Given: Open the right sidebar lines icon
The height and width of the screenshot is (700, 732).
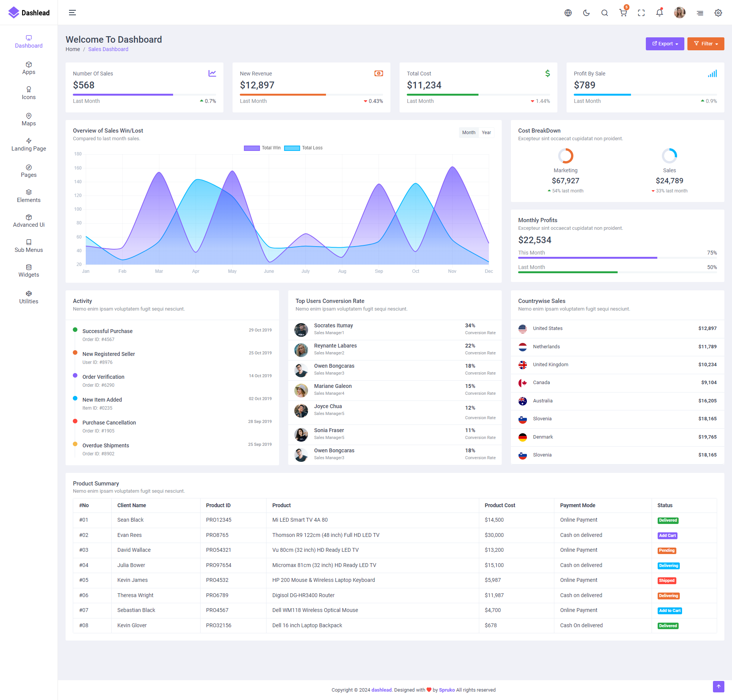Looking at the screenshot, I should coord(700,13).
